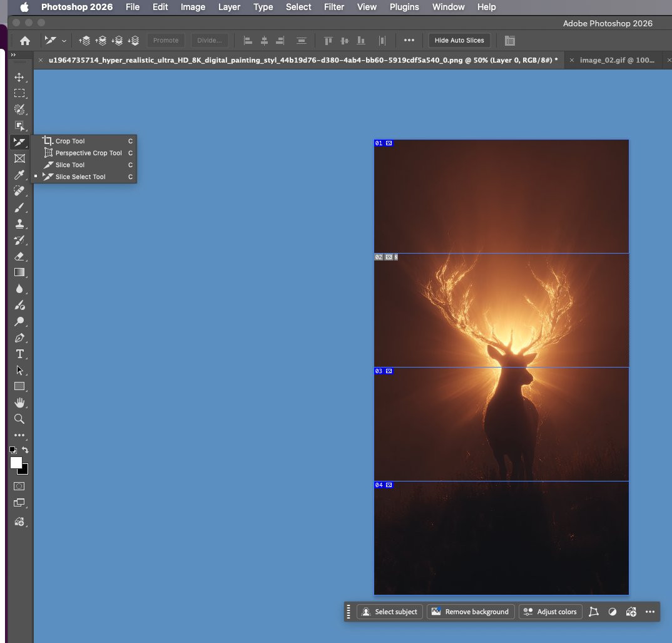Screen dimensions: 672x643
Task: Click the Zoom magnifier tool
Action: point(19,419)
